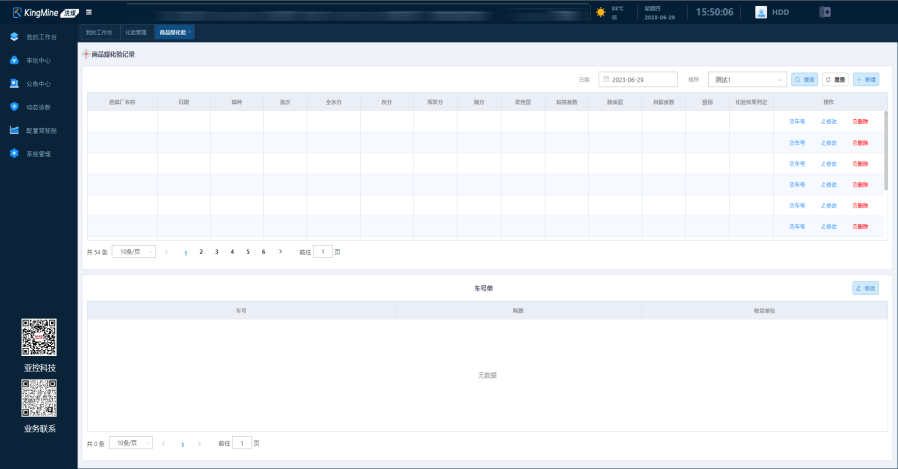Click the 重置 reset button
The height and width of the screenshot is (469, 898).
(836, 80)
